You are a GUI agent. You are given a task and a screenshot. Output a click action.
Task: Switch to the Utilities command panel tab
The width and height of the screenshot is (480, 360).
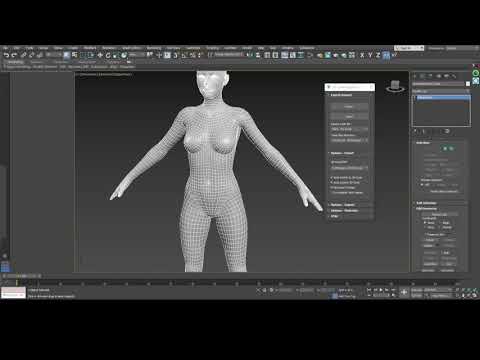[454, 76]
